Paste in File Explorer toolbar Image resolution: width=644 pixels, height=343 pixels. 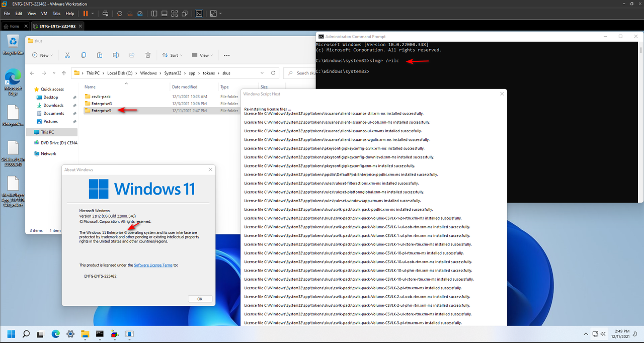[x=100, y=55]
